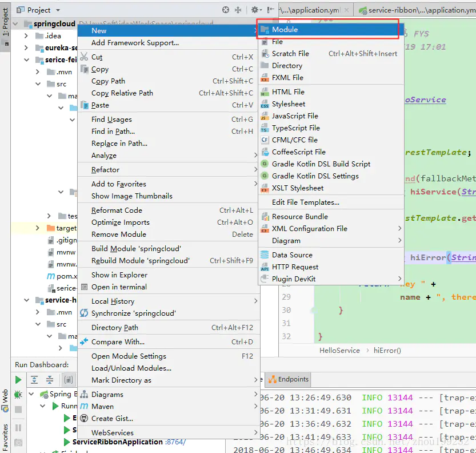Choose Data Source in the New submenu

pyautogui.click(x=292, y=255)
